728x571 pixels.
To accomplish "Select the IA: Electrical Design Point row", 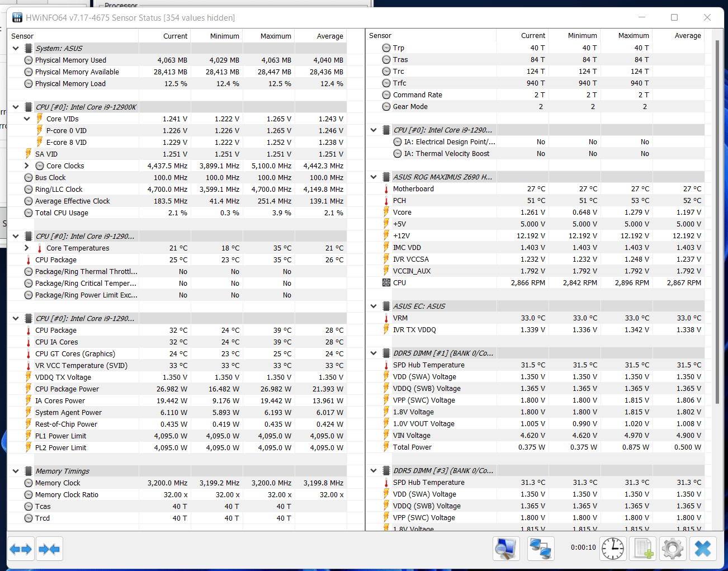I will click(535, 141).
